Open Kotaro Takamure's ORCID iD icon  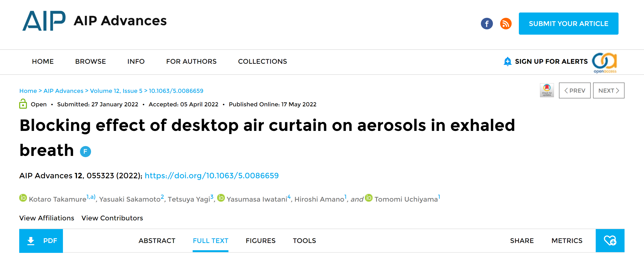pos(23,198)
